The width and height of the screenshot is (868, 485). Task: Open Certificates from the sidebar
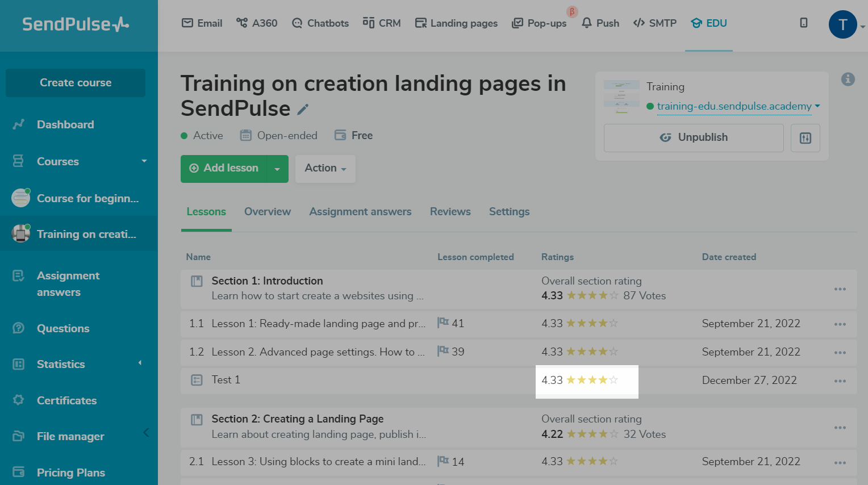[66, 400]
